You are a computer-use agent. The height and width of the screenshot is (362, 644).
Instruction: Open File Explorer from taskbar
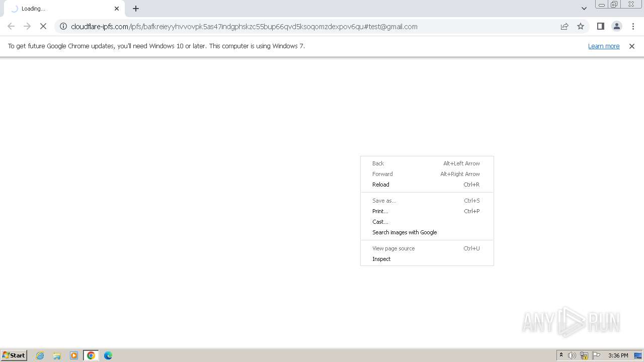[x=57, y=355]
